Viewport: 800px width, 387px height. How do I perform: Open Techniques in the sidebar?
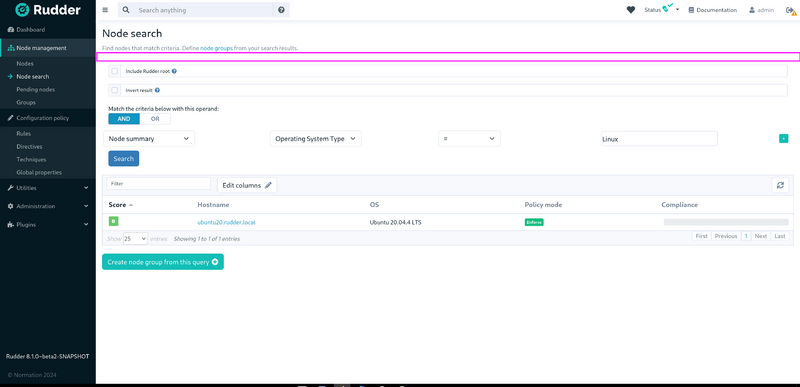coord(31,160)
